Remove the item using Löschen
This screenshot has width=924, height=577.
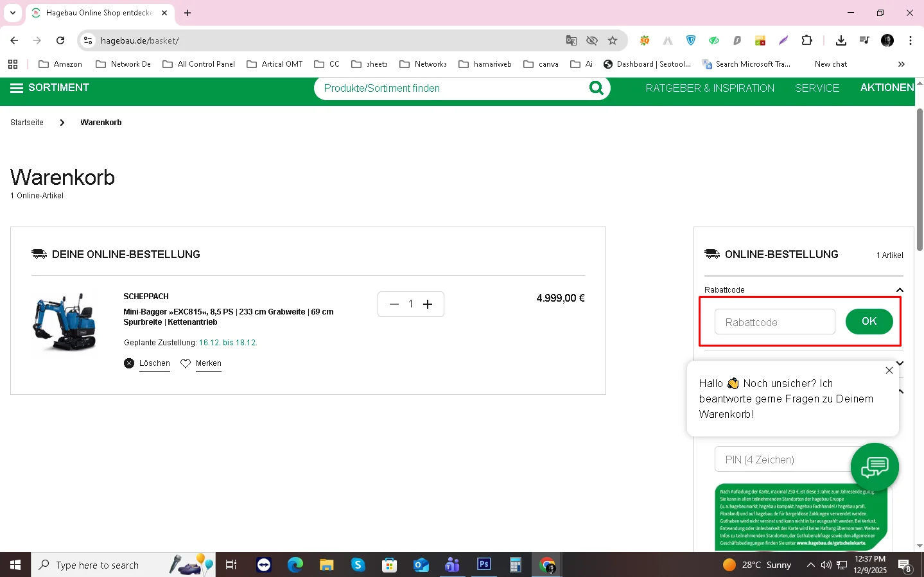[155, 363]
